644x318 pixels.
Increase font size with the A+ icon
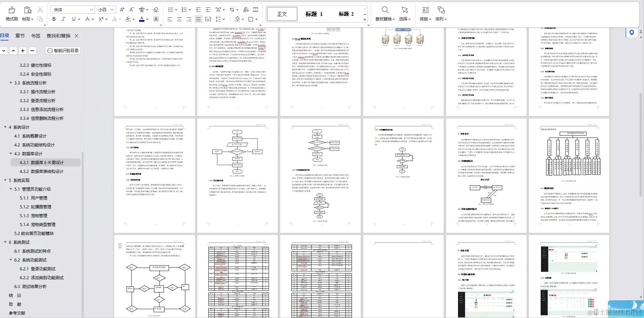[x=122, y=10]
